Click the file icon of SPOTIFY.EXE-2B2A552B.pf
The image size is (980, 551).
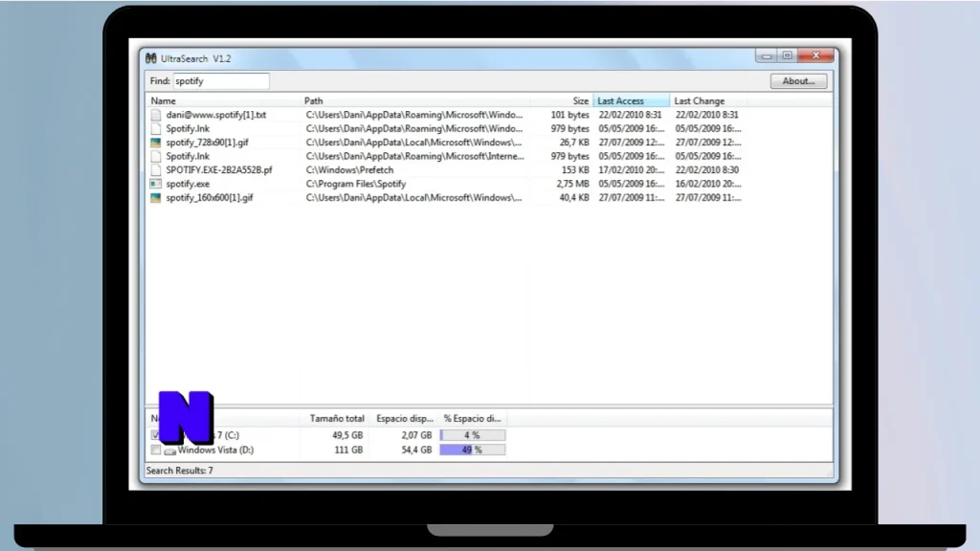click(156, 170)
